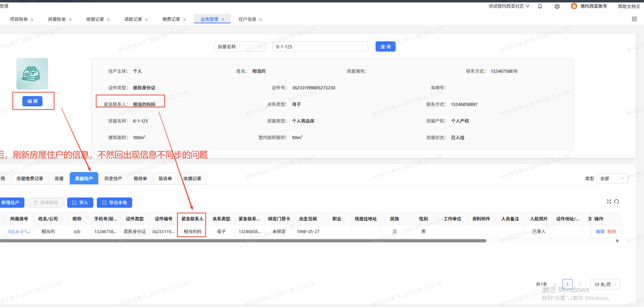Close the 项目账单 tab
Viewport: 644px width, 307px height.
(32, 20)
